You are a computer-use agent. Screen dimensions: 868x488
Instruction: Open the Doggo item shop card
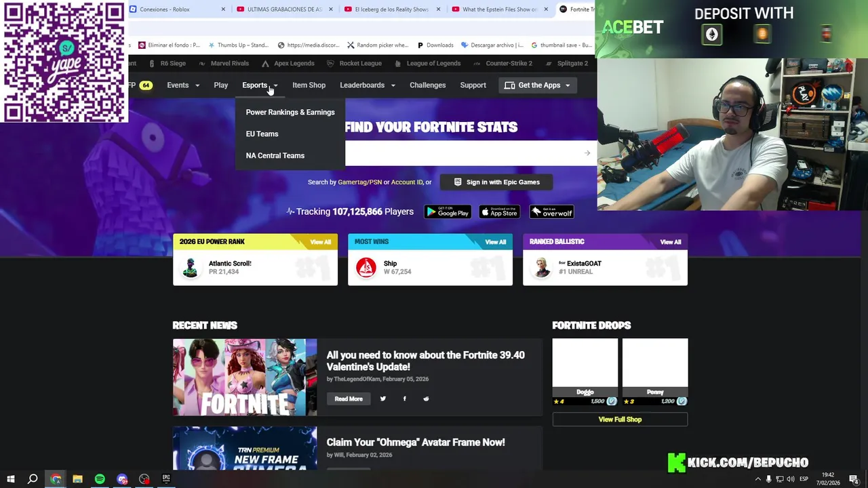coord(585,372)
